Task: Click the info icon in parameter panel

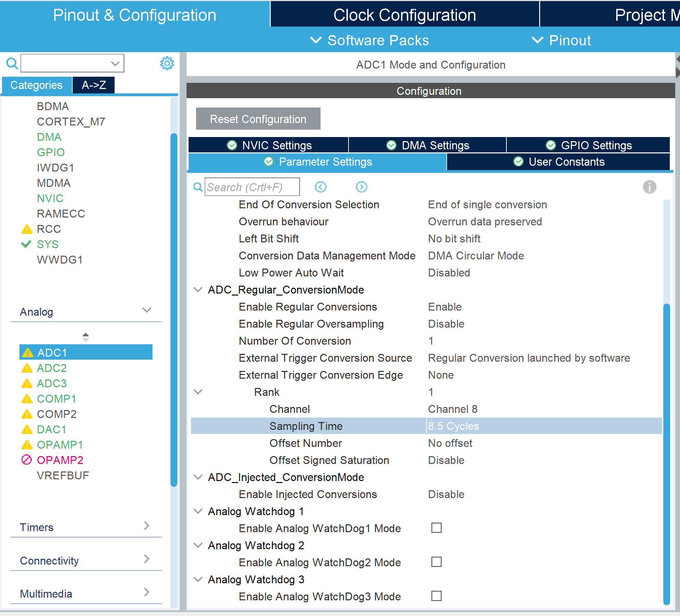Action: 649,187
